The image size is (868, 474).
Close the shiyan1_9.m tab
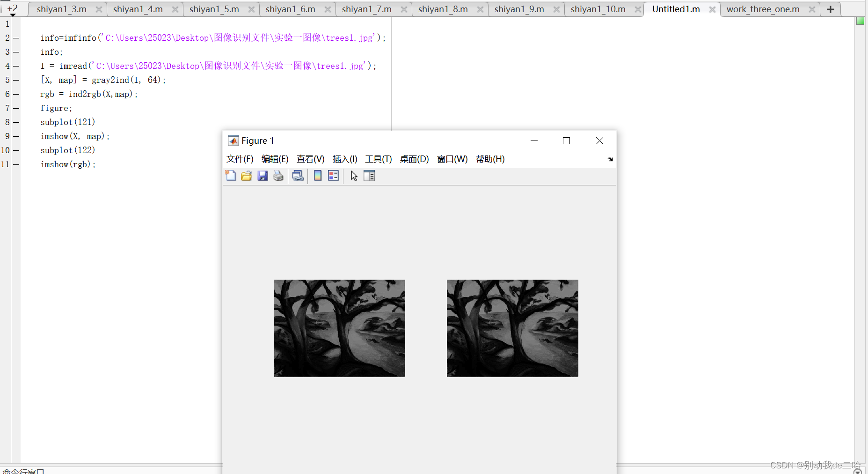coord(556,9)
